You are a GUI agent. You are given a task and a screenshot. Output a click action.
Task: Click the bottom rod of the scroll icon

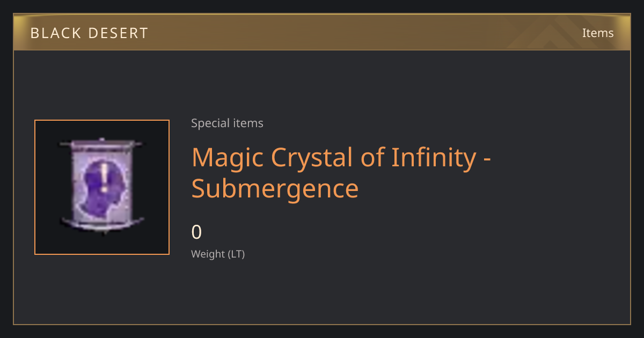click(x=102, y=223)
